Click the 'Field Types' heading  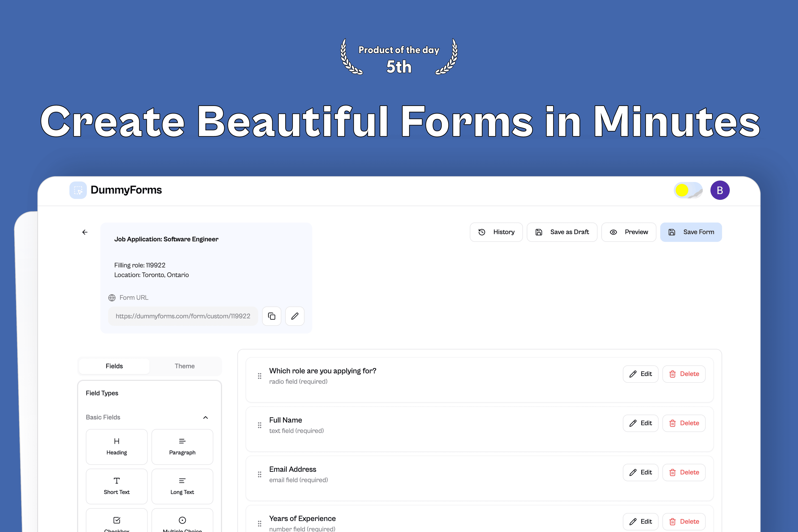coord(102,393)
